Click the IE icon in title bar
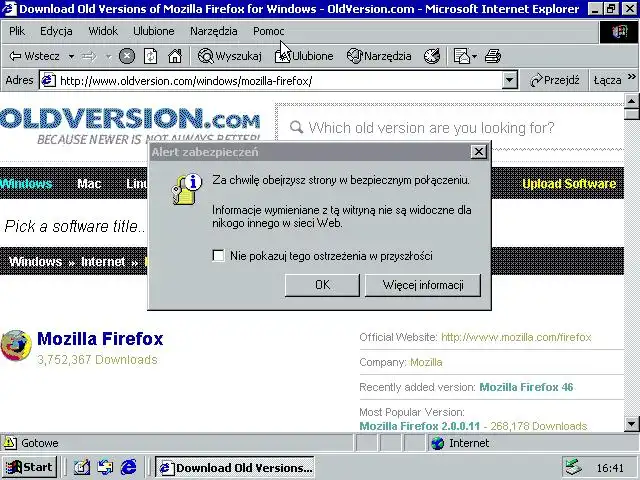This screenshot has width=640, height=480. pyautogui.click(x=9, y=8)
